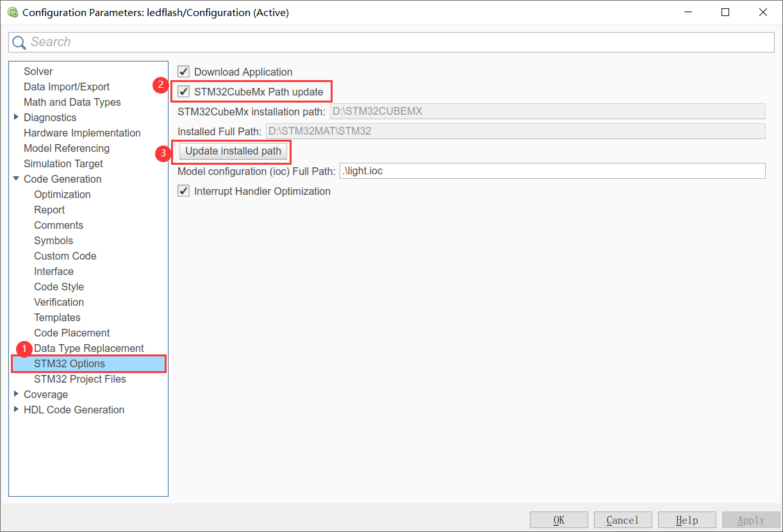Select the Symbols item
Screen dimensions: 783x532
[x=53, y=240]
